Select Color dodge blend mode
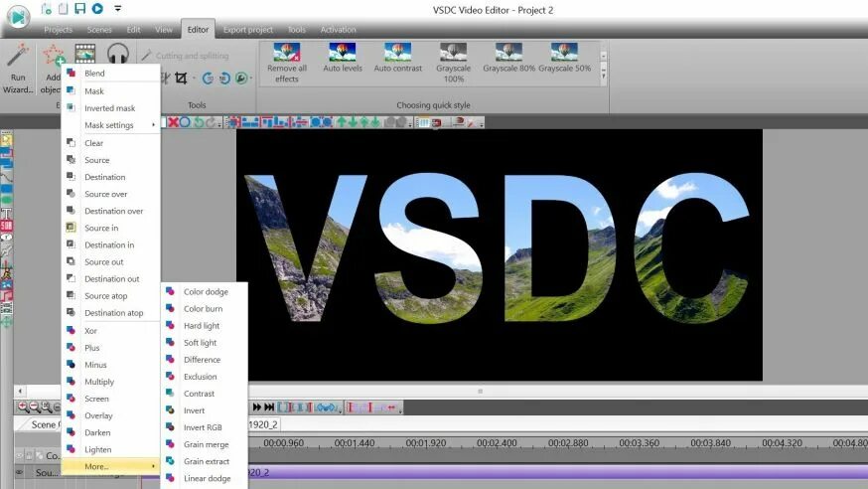This screenshot has height=489, width=868. point(205,291)
